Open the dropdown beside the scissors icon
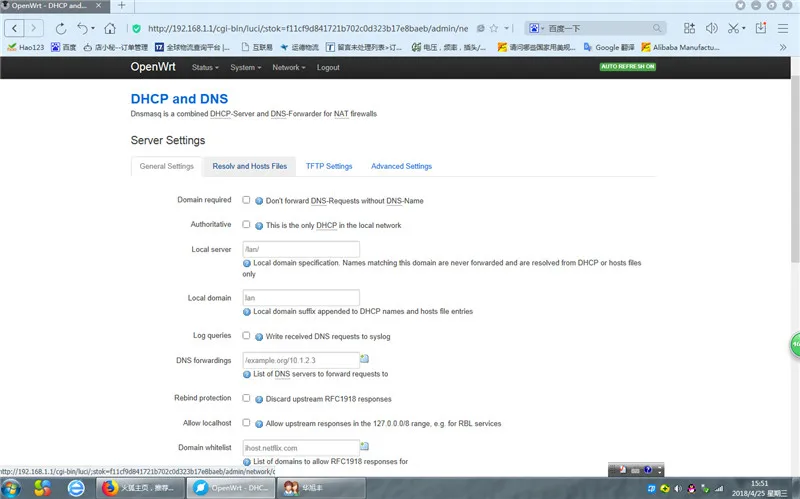 (743, 28)
